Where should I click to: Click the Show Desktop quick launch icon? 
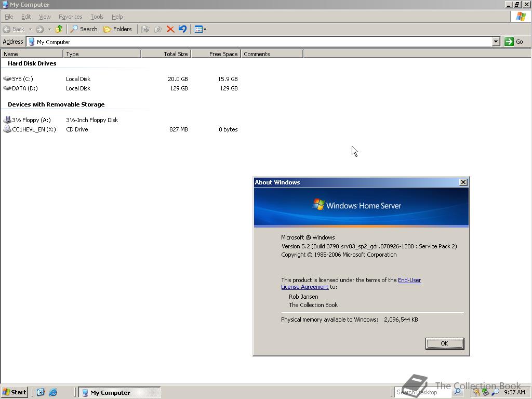pyautogui.click(x=41, y=392)
